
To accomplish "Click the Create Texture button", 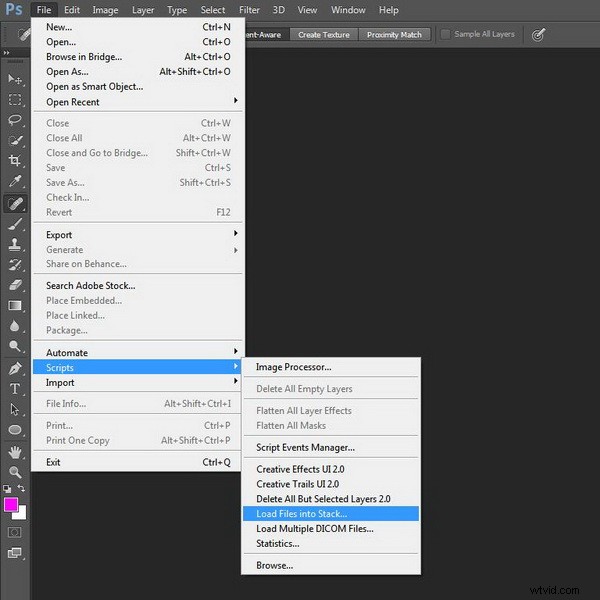I will coord(324,34).
